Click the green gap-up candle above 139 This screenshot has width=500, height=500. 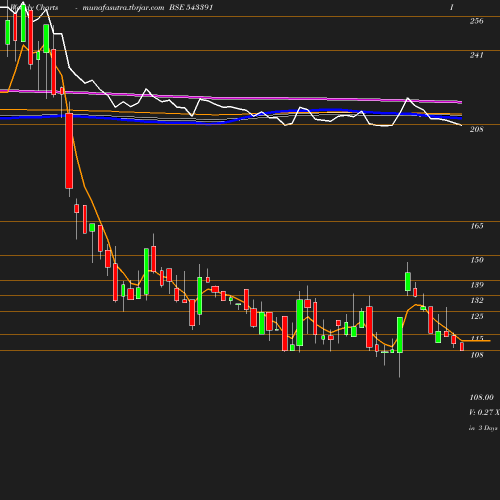(408, 281)
